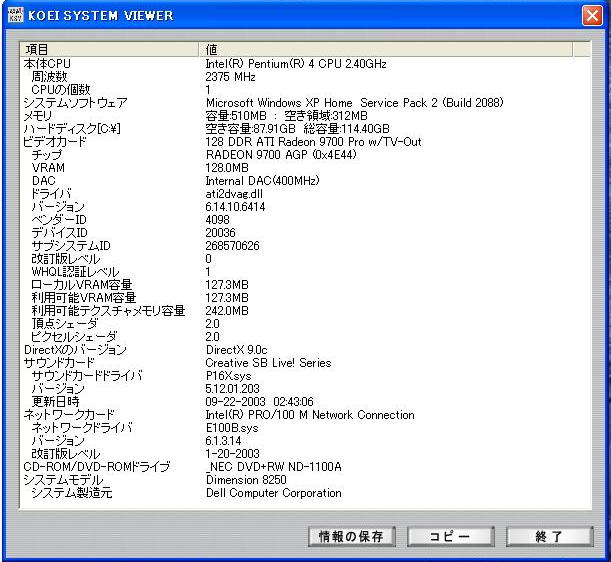611x562 pixels.
Task: Select the ローカルVRAM容量 row label
Action: pyautogui.click(x=82, y=285)
